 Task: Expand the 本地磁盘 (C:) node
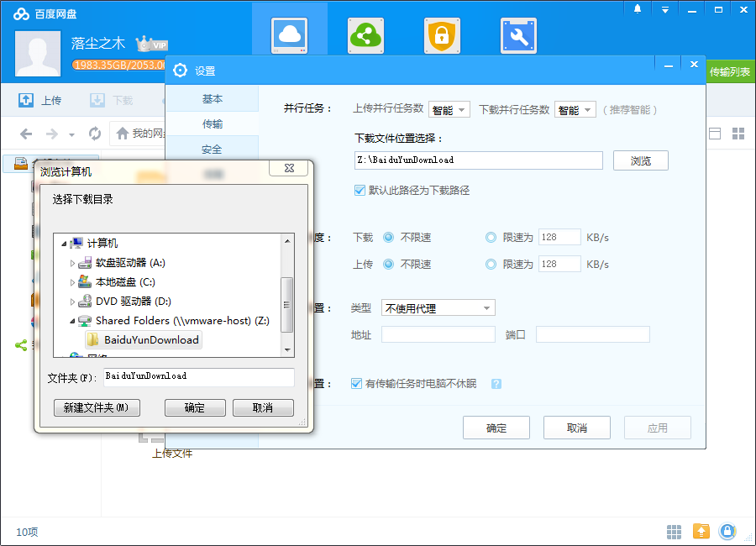(72, 282)
